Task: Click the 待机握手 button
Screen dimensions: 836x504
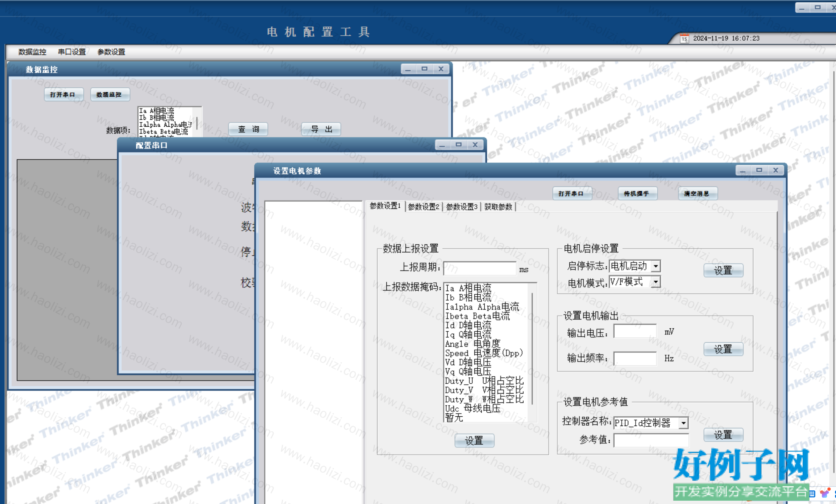Action: click(638, 193)
